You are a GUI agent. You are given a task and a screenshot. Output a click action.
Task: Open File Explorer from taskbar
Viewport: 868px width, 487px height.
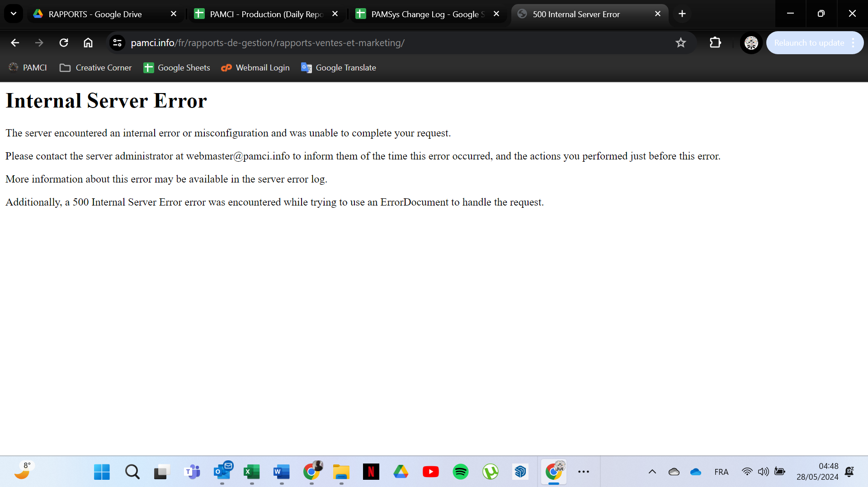tap(341, 472)
